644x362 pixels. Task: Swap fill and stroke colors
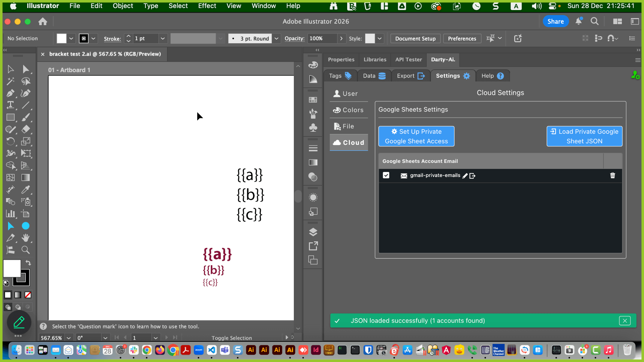click(x=29, y=263)
